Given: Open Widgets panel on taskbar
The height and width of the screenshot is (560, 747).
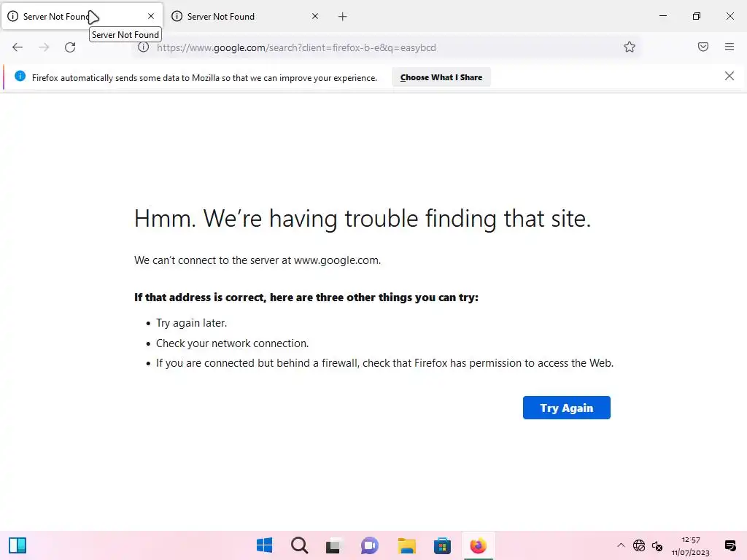Looking at the screenshot, I should coord(18,545).
